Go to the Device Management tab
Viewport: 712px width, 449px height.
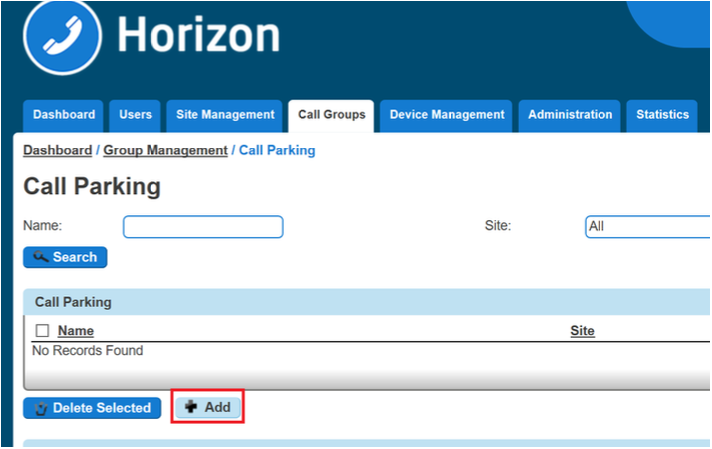[446, 115]
